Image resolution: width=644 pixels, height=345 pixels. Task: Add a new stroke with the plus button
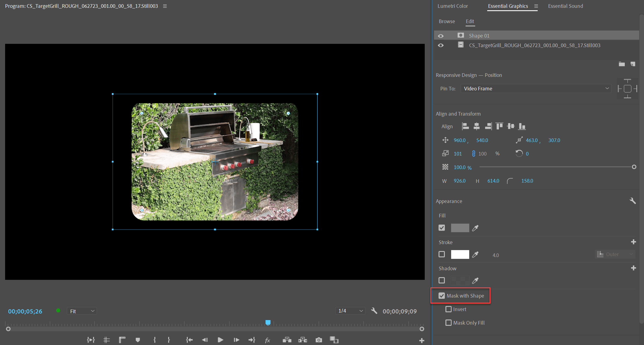(633, 242)
